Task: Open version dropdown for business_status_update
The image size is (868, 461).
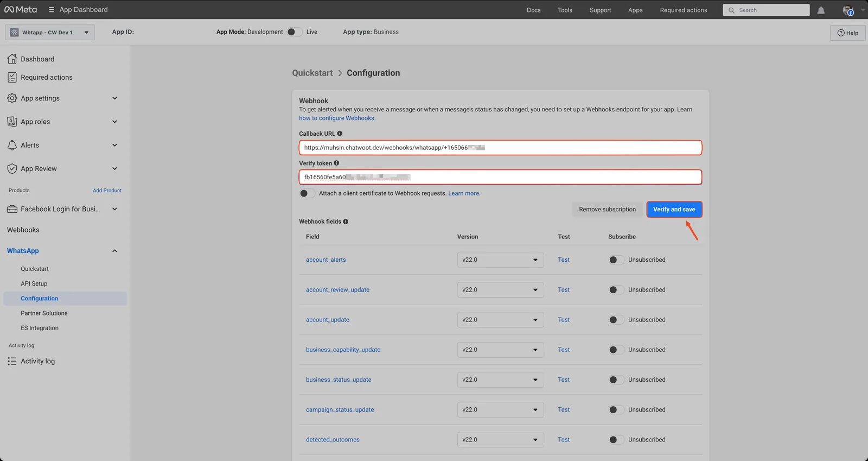Action: [x=500, y=380]
